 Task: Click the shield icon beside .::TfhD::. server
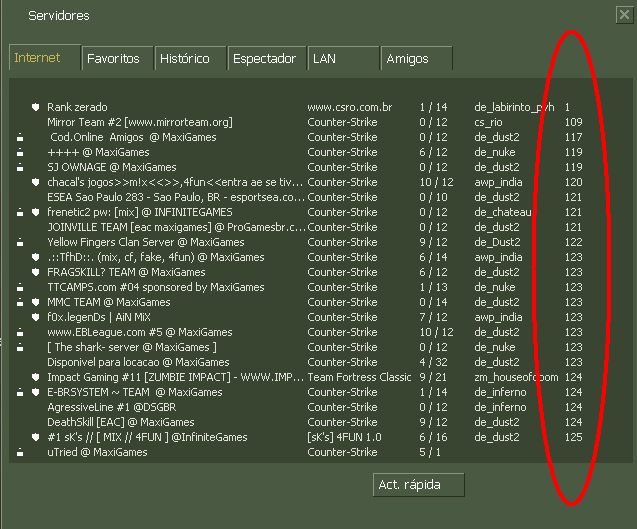click(x=36, y=258)
